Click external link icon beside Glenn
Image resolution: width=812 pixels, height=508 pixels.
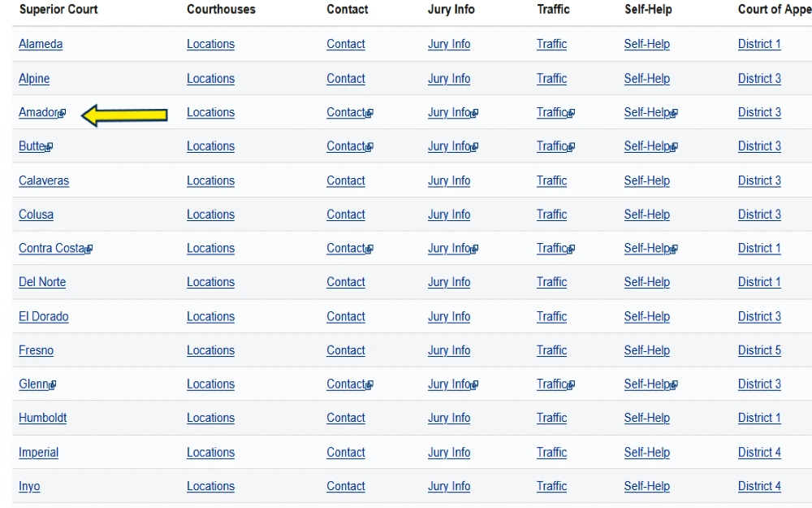pyautogui.click(x=52, y=385)
